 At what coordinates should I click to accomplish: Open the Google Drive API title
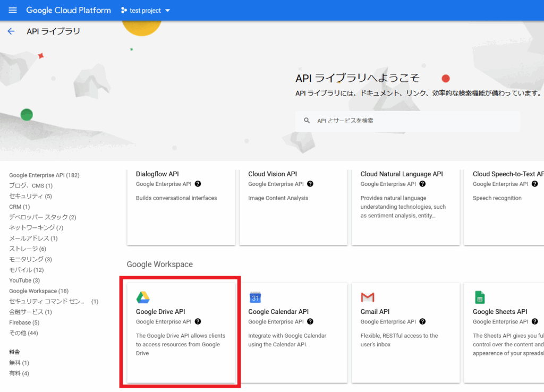tap(160, 311)
